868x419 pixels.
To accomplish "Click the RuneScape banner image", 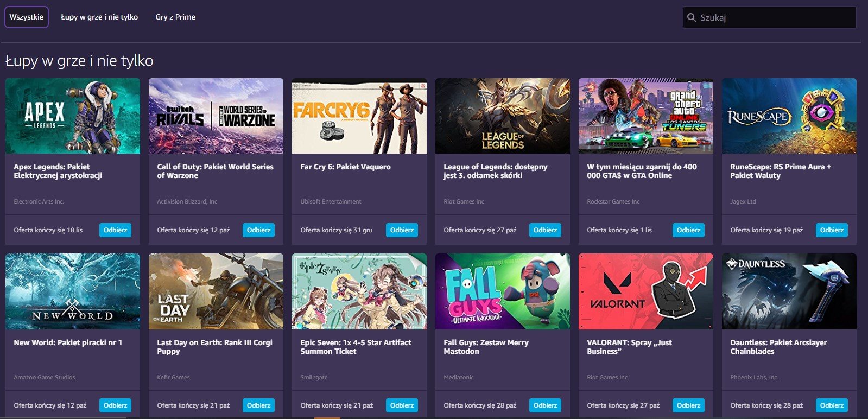I will [789, 116].
